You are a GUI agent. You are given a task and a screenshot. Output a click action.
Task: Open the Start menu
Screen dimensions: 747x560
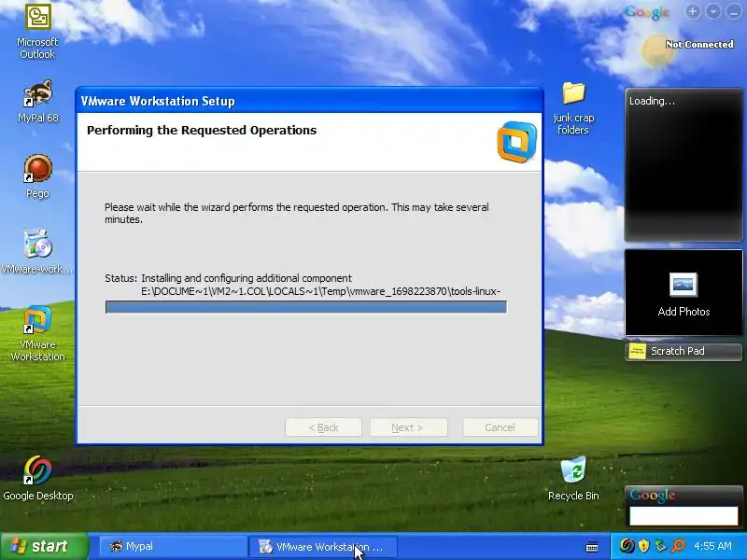[x=44, y=546]
